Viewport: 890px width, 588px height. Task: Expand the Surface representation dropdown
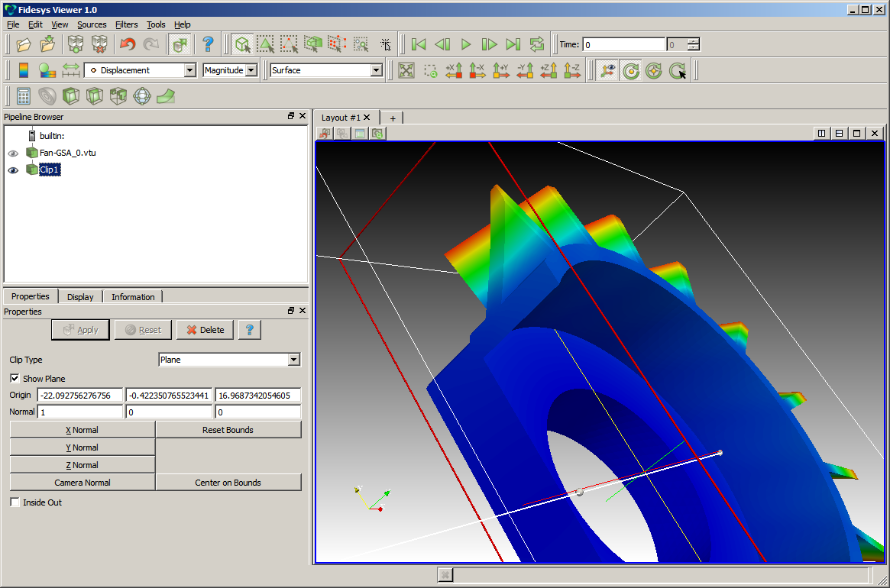click(x=326, y=70)
